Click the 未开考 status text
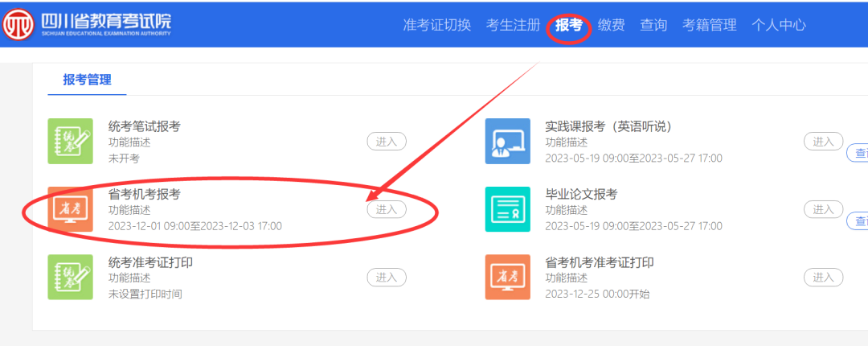 click(124, 159)
